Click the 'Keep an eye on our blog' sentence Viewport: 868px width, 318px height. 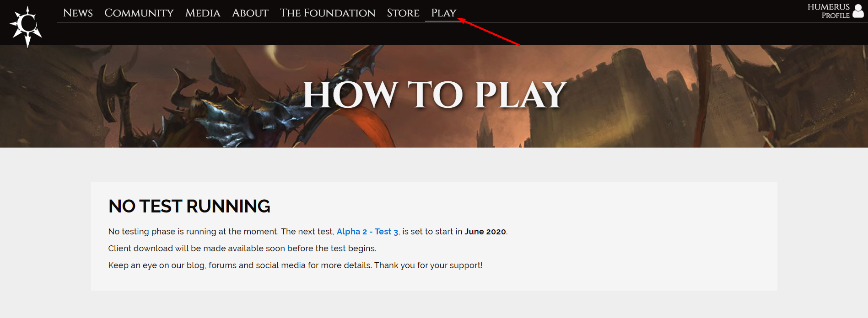pos(296,265)
